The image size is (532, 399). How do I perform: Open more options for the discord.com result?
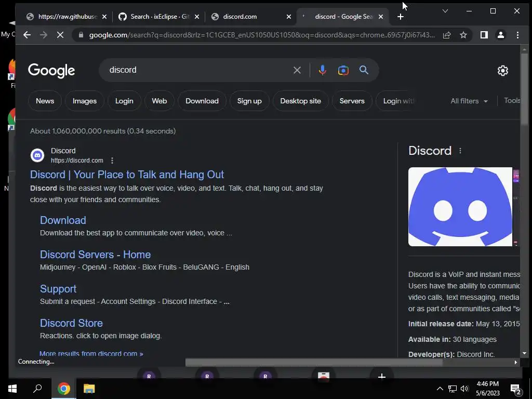pyautogui.click(x=112, y=161)
